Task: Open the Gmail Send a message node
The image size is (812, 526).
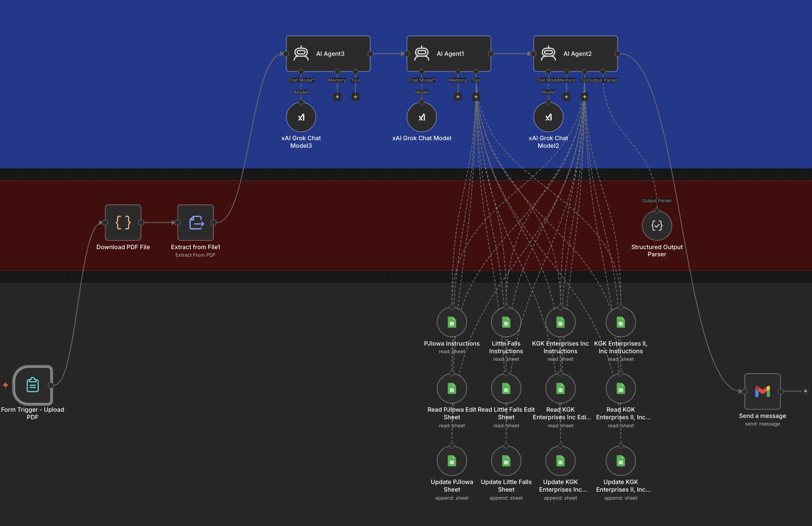Action: click(763, 391)
